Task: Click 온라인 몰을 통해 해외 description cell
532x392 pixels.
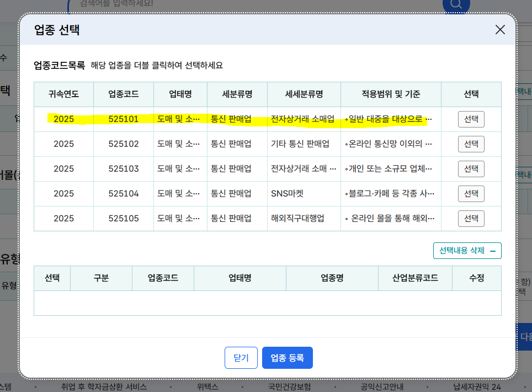Action: pos(391,218)
